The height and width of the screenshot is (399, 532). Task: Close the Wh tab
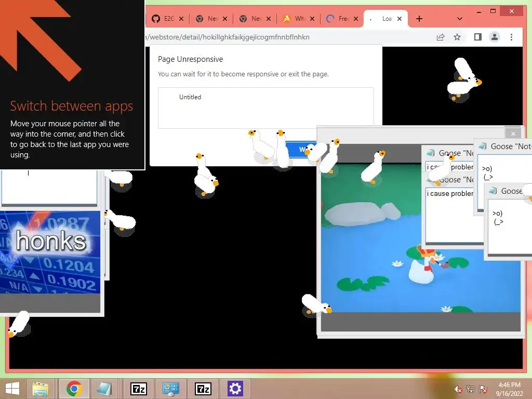click(x=312, y=19)
